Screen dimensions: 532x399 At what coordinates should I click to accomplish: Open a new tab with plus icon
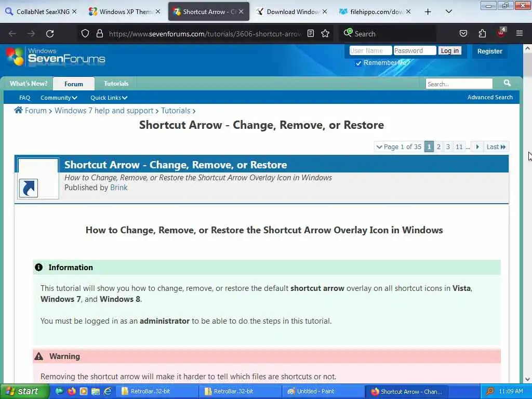click(428, 12)
